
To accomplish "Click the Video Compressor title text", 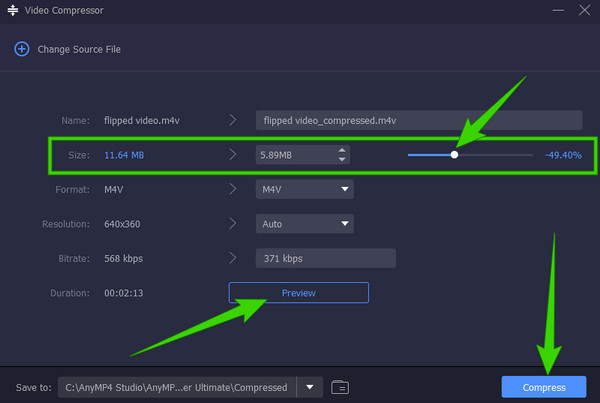I will 64,10.
